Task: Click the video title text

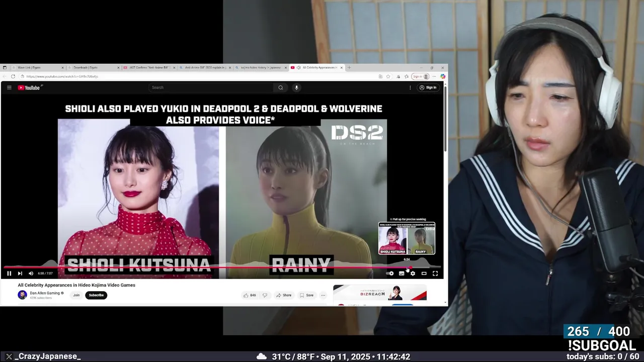Action: [76, 285]
